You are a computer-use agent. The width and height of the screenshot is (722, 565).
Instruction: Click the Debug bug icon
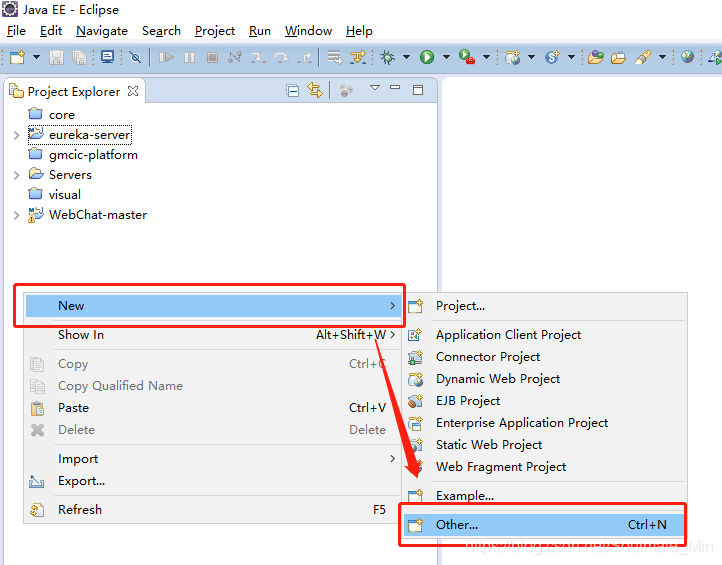388,57
